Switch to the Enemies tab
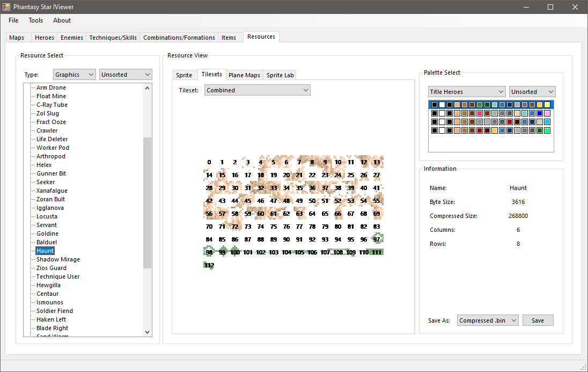Viewport: 588px width, 372px height. coord(72,38)
